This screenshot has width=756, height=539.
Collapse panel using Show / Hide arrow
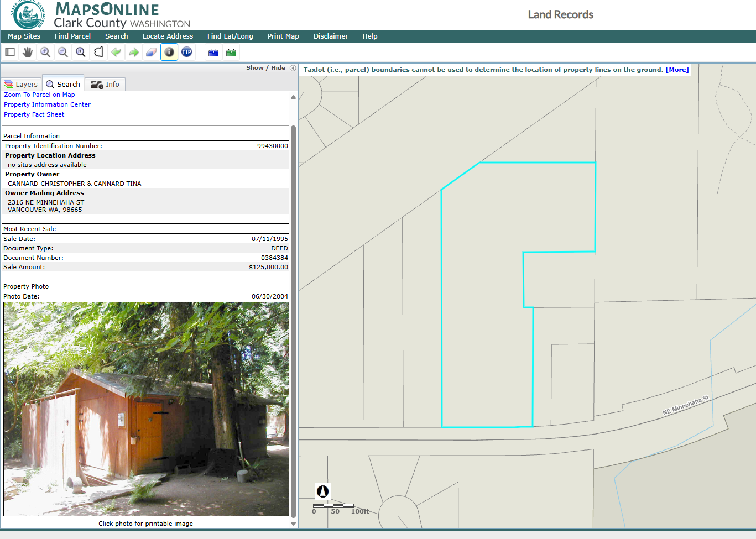293,68
